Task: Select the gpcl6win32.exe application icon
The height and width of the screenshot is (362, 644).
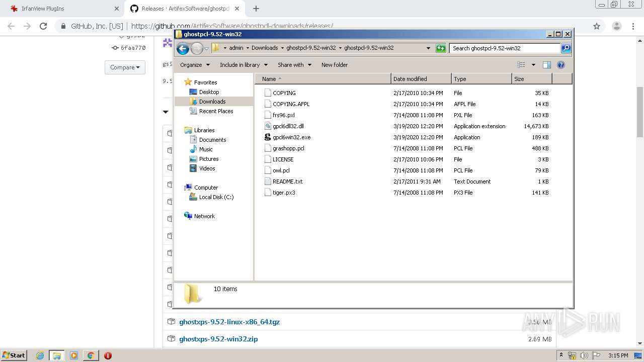Action: 268,137
